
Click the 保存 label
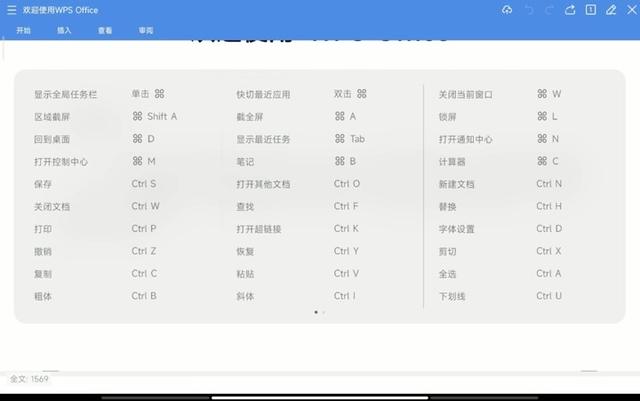43,185
